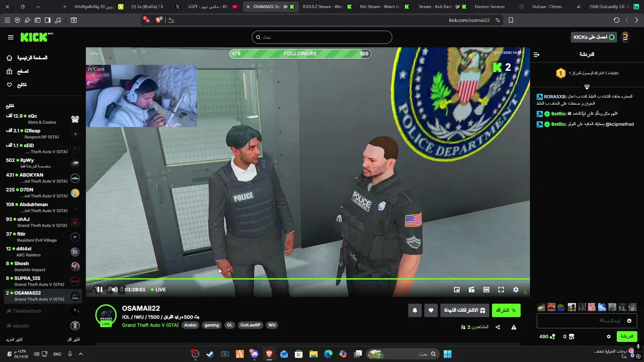Open user profile avatar at top right
The image size is (644, 362).
625,37
